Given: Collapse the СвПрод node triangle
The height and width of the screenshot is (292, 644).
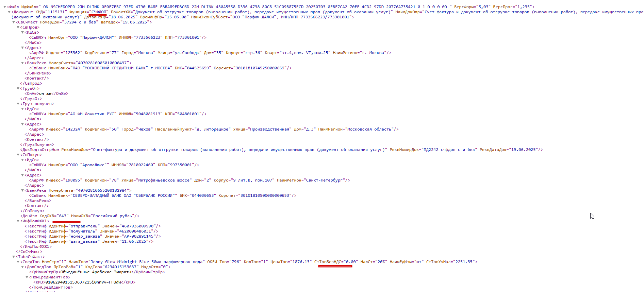Looking at the screenshot, I should click(x=18, y=27).
